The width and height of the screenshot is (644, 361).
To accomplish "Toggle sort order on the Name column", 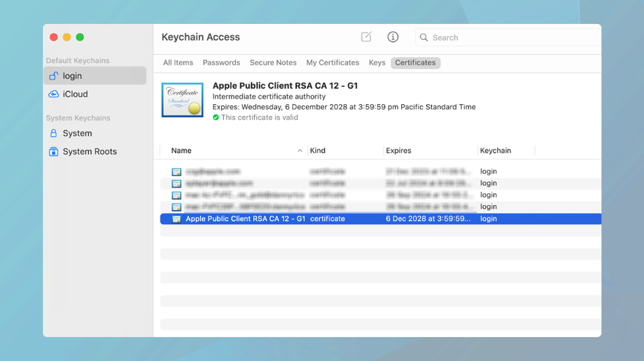I will [300, 151].
